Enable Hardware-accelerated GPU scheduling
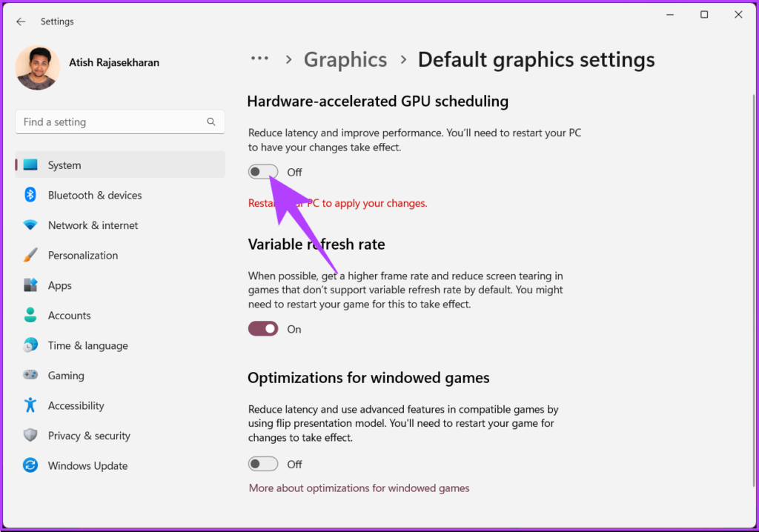The width and height of the screenshot is (759, 532). 263,171
